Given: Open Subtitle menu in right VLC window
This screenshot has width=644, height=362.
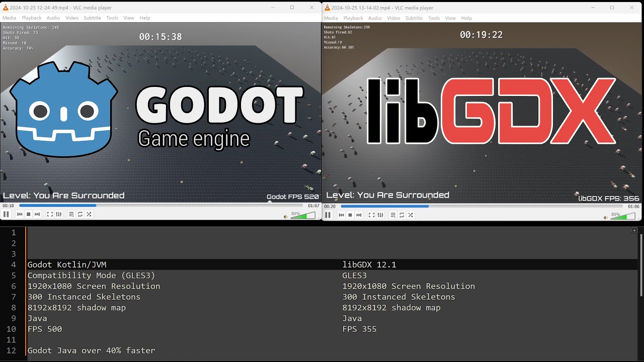Looking at the screenshot, I should [x=414, y=18].
